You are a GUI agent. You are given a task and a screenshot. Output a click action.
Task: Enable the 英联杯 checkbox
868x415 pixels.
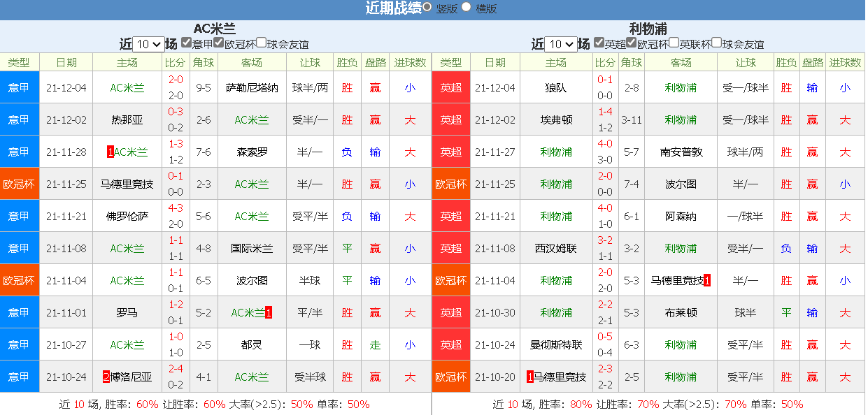(674, 42)
